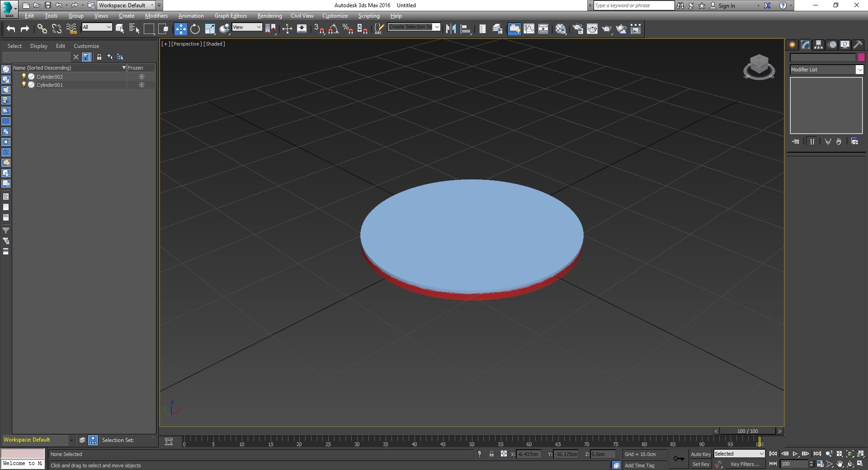The height and width of the screenshot is (470, 868).
Task: Open Curve Editor from toolbar
Action: 529,29
